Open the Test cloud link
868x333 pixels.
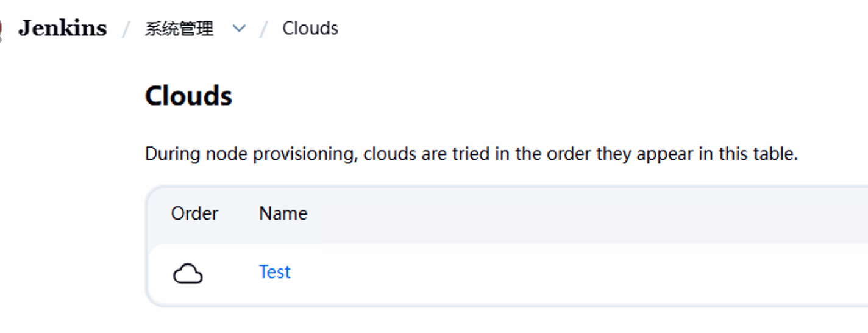274,272
